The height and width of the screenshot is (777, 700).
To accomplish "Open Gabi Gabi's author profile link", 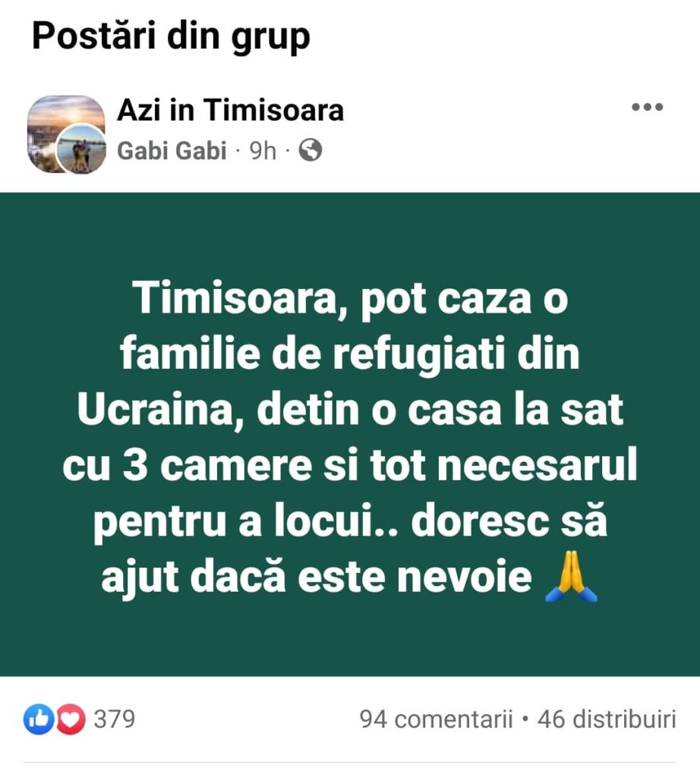I will pos(172,151).
